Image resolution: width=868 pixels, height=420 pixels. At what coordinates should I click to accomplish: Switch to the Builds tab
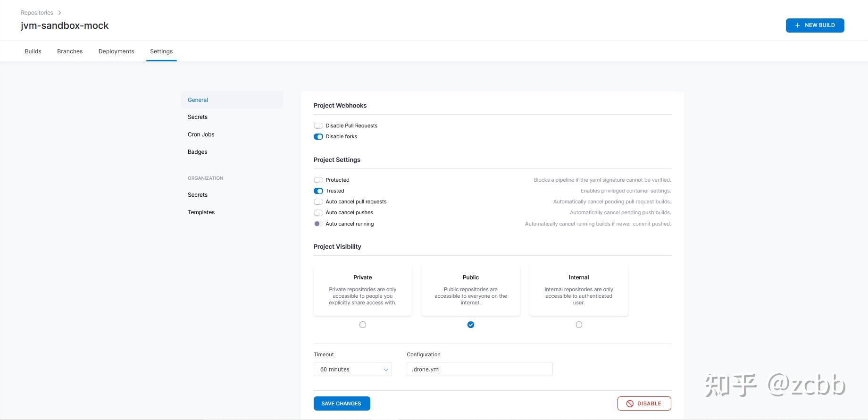pos(33,51)
